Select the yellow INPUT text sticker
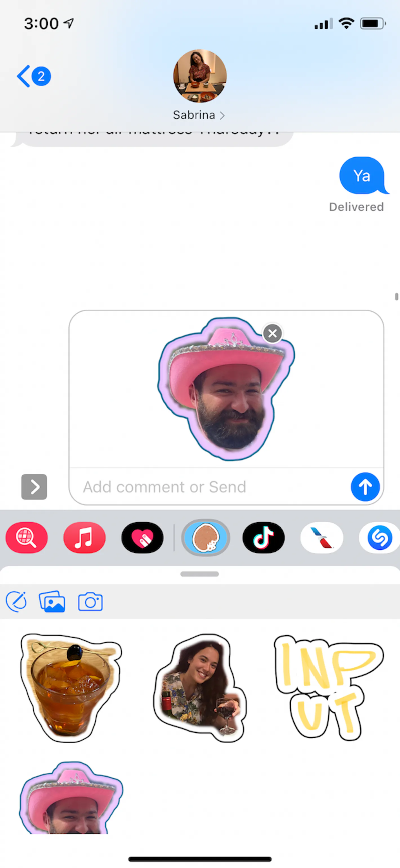Image resolution: width=400 pixels, height=868 pixels. coord(329,688)
